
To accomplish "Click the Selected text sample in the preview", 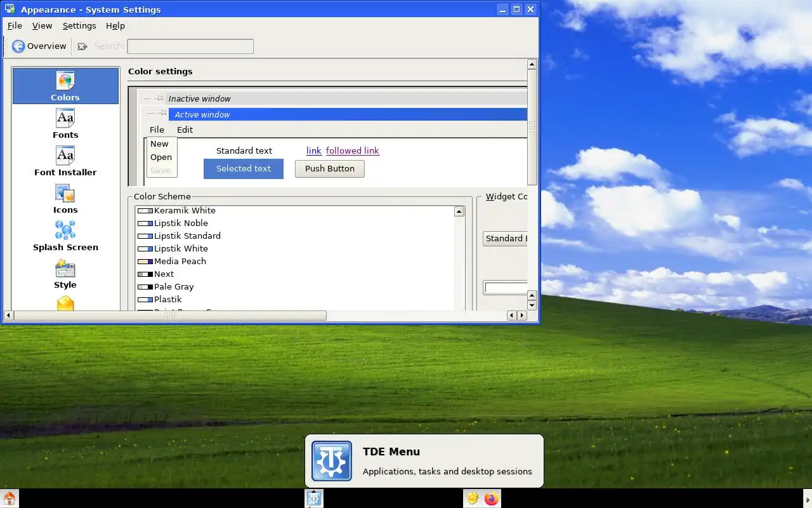I will 244,168.
